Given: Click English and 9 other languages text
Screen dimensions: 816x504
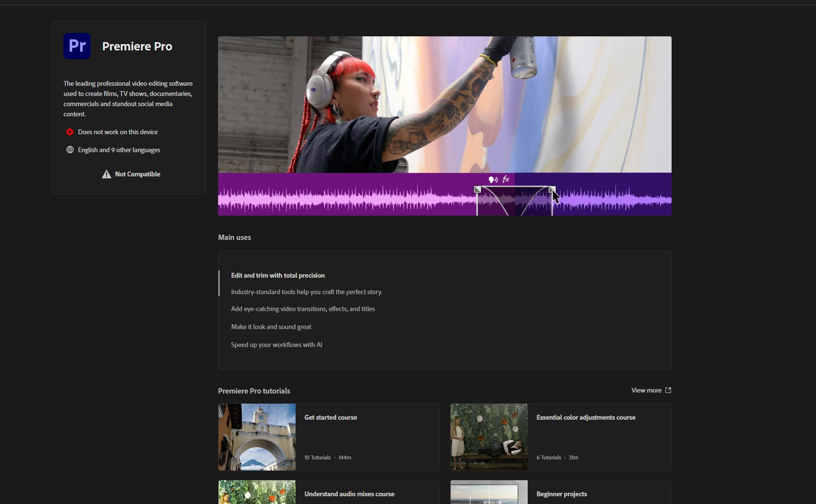Looking at the screenshot, I should pyautogui.click(x=119, y=150).
